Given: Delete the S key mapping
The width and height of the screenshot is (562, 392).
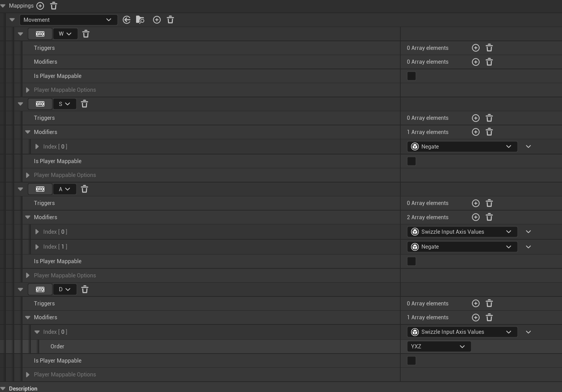Looking at the screenshot, I should (x=84, y=104).
